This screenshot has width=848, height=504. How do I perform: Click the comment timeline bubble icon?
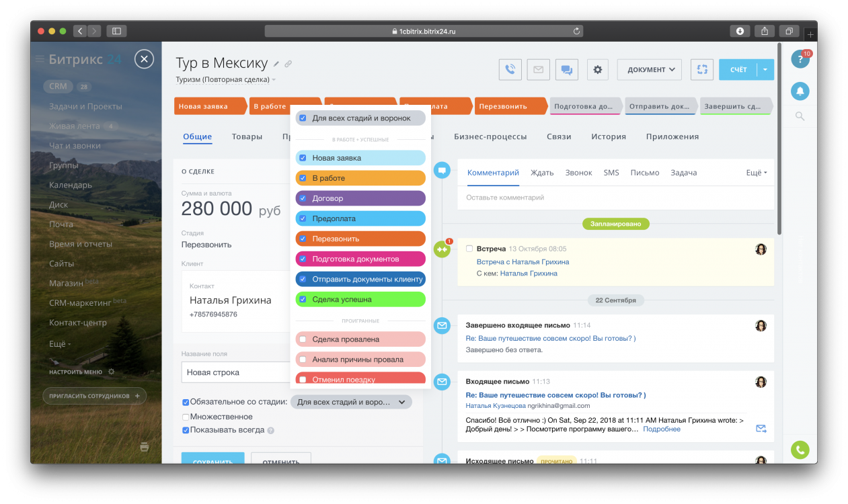click(442, 171)
